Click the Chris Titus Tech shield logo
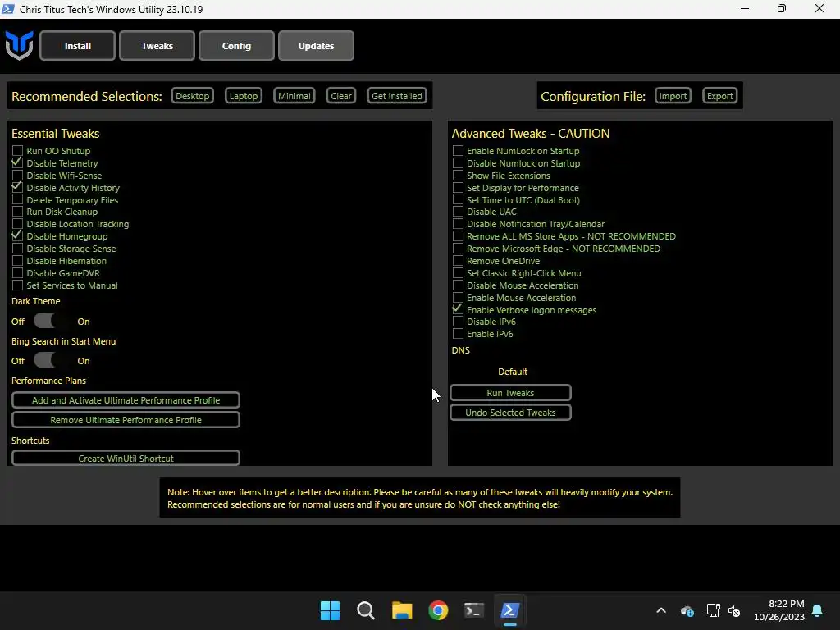Image resolution: width=840 pixels, height=630 pixels. 20,46
